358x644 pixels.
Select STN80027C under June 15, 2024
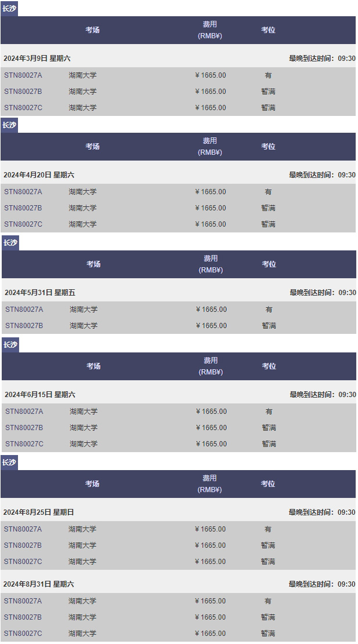point(24,444)
